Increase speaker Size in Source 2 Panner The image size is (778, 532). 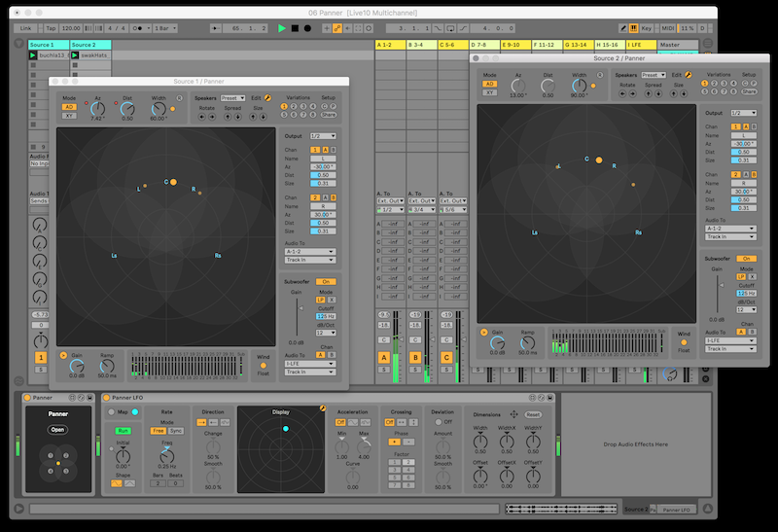pyautogui.click(x=674, y=93)
